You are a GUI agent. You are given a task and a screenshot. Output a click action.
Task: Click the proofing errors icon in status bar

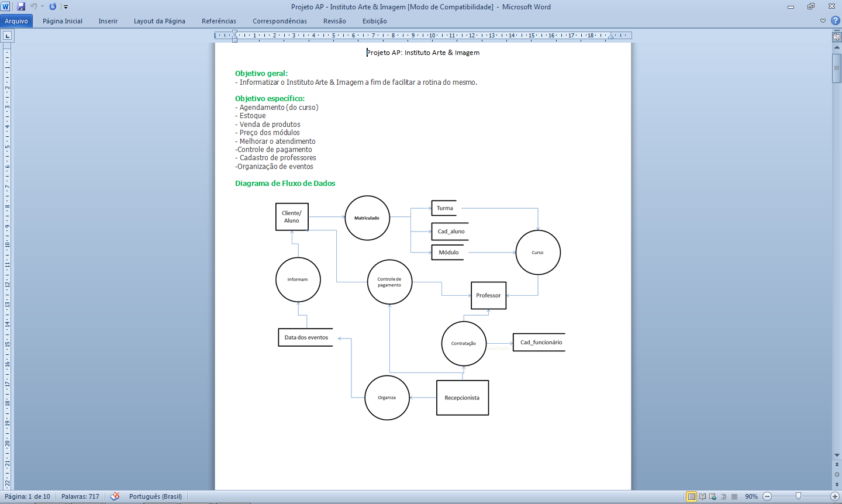115,496
